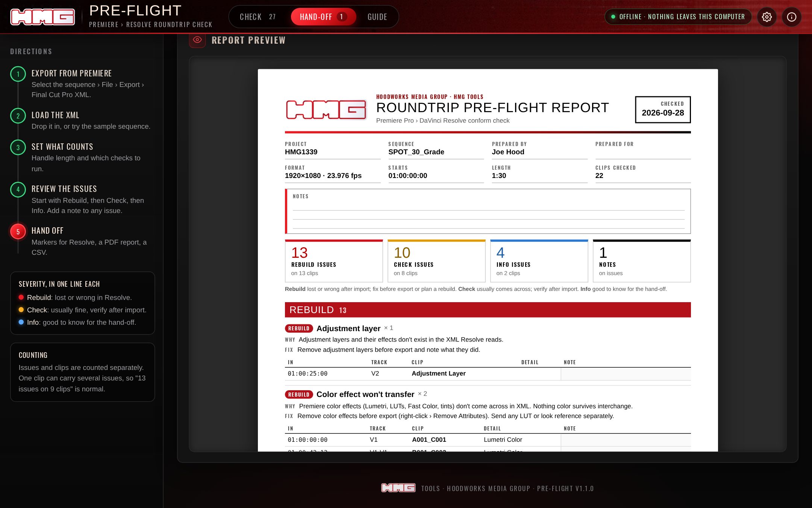Select the red step 5 Hand Off circle

click(x=18, y=232)
